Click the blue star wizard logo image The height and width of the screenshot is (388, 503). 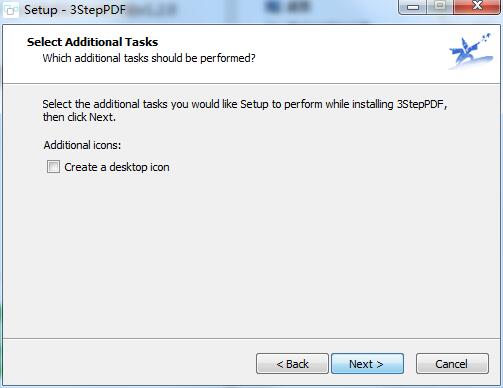click(x=471, y=51)
